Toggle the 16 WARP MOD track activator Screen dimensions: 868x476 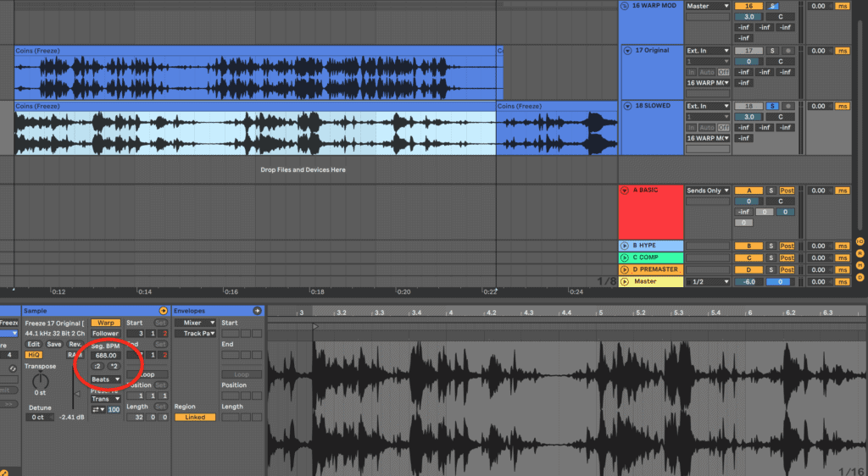[748, 6]
